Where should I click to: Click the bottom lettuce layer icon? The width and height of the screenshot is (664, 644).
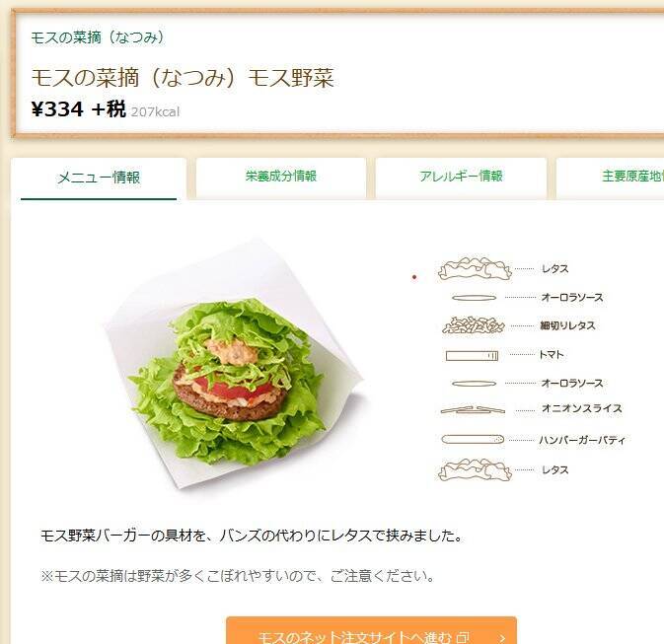[x=475, y=470]
